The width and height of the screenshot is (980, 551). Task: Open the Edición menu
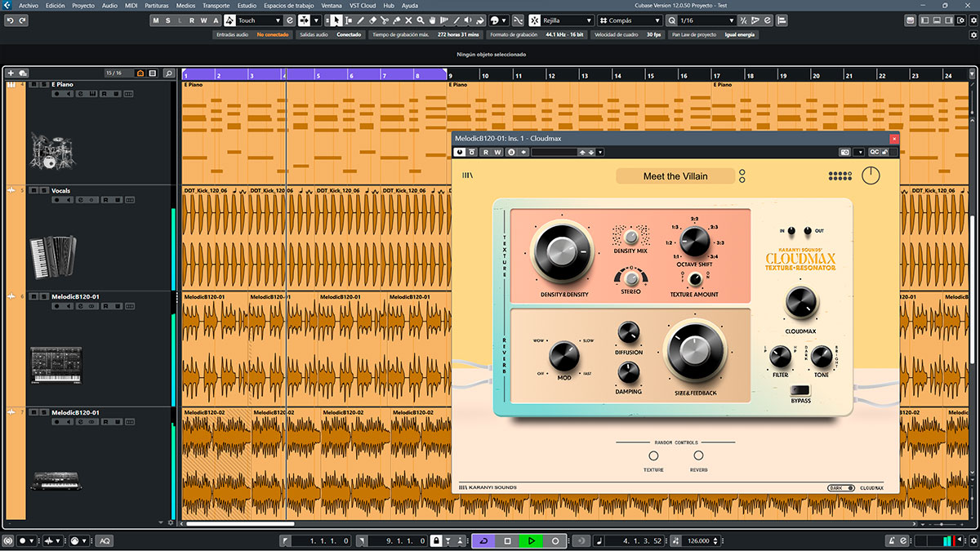tap(56, 5)
